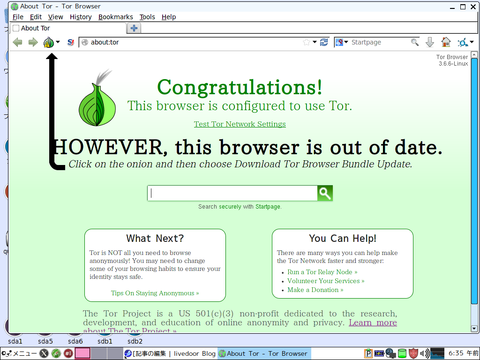Go to the home page icon

(x=446, y=42)
